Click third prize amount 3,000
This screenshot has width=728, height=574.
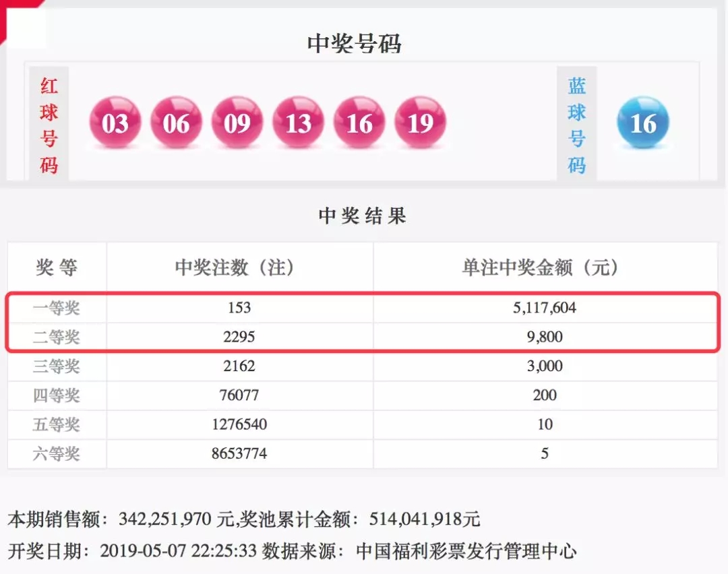tap(545, 366)
